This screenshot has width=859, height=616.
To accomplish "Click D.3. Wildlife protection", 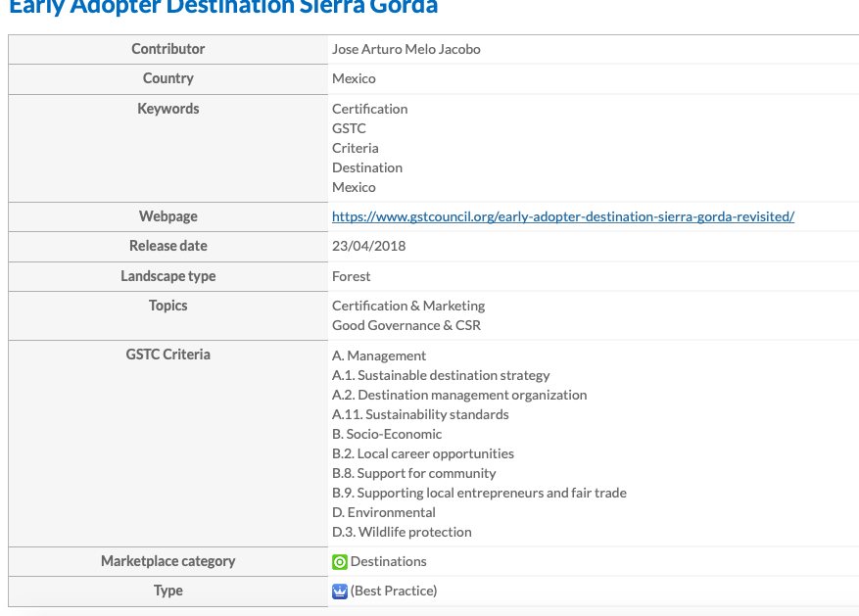I will pos(402,532).
